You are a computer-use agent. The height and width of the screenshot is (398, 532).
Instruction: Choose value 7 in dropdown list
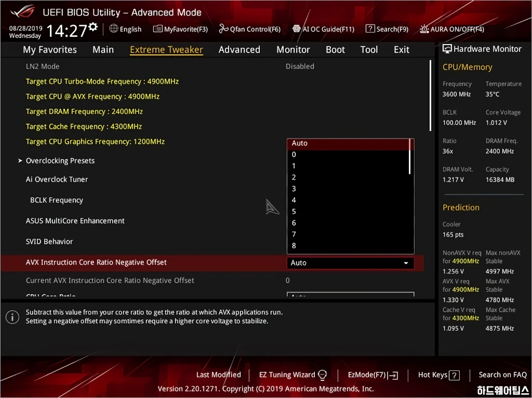(348, 234)
